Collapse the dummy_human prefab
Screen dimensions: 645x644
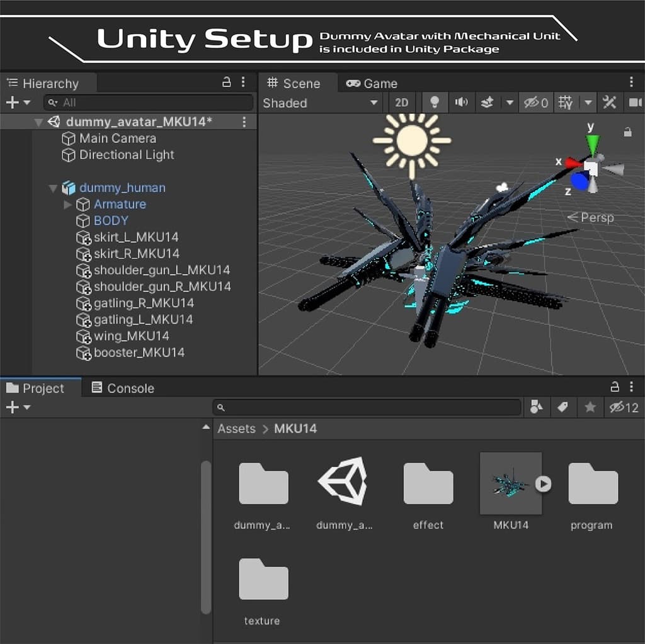click(53, 188)
